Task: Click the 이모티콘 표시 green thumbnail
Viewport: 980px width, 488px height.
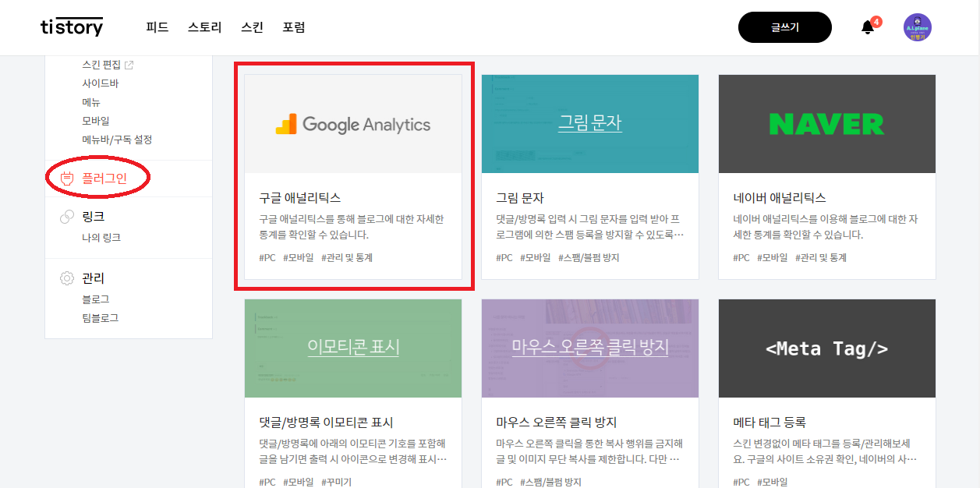Action: tap(353, 348)
